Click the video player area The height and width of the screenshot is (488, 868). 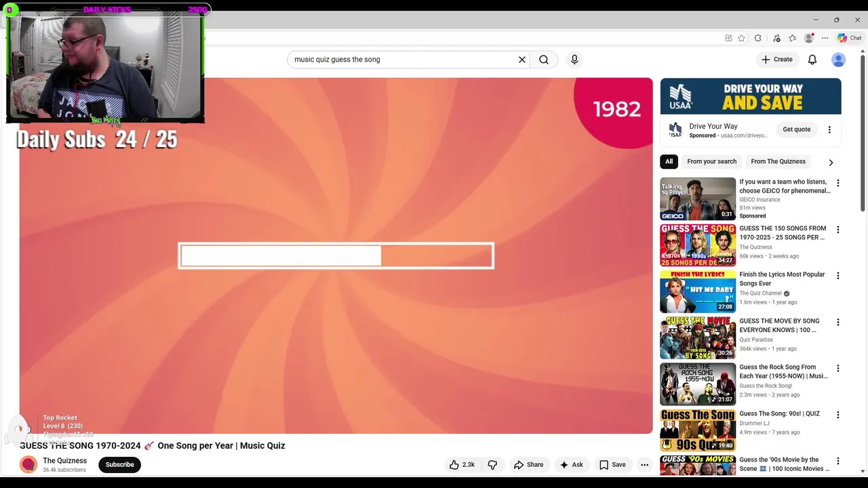click(x=336, y=256)
